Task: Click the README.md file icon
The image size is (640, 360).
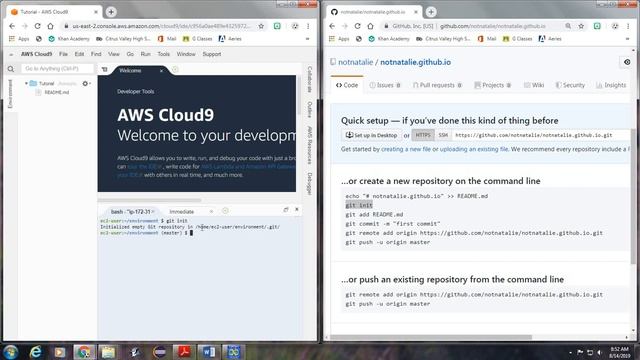Action: point(38,92)
